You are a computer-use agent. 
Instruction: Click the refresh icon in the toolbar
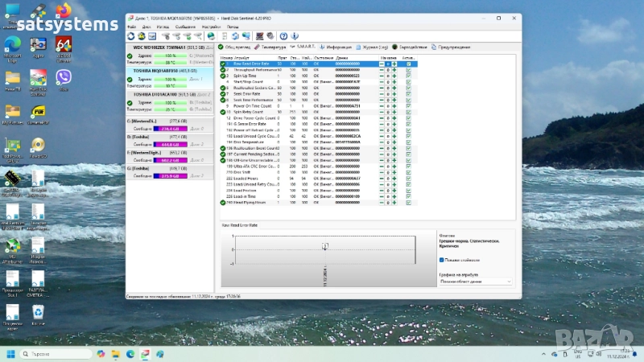(131, 35)
